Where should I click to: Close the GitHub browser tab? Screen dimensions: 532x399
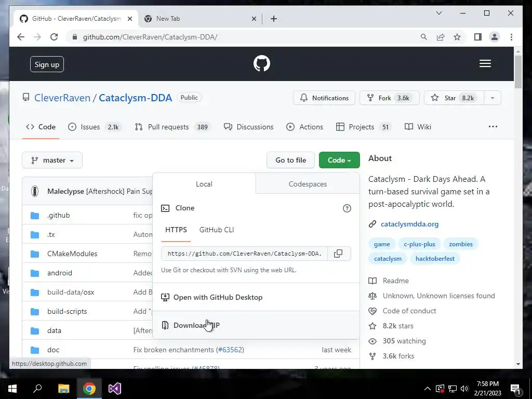pyautogui.click(x=129, y=19)
